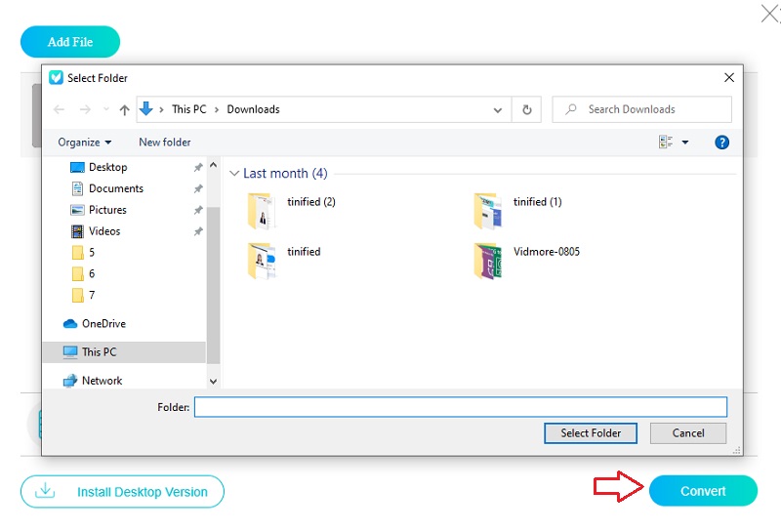Open the Vidmore-0805 folder
Screen dimensions: 781x532
488,261
